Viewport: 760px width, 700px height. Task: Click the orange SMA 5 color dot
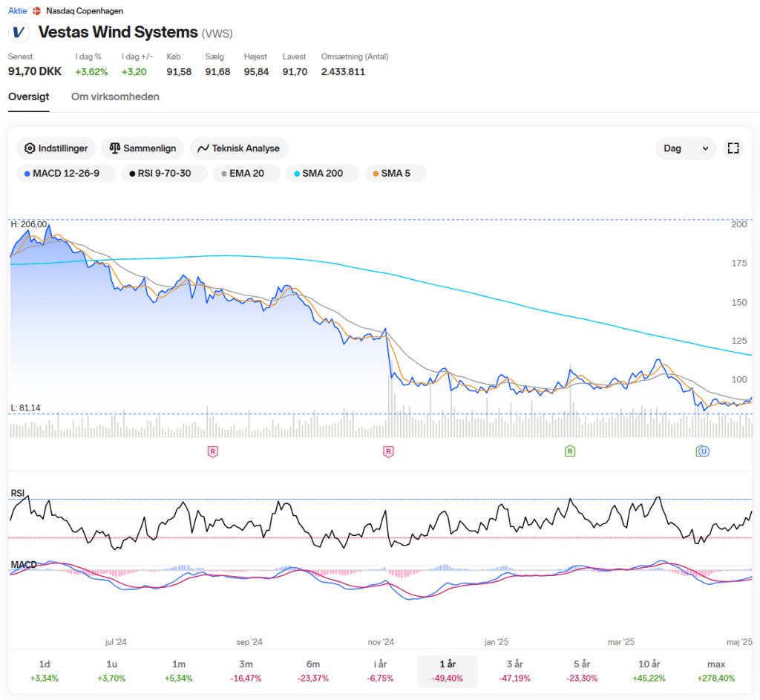click(x=376, y=174)
